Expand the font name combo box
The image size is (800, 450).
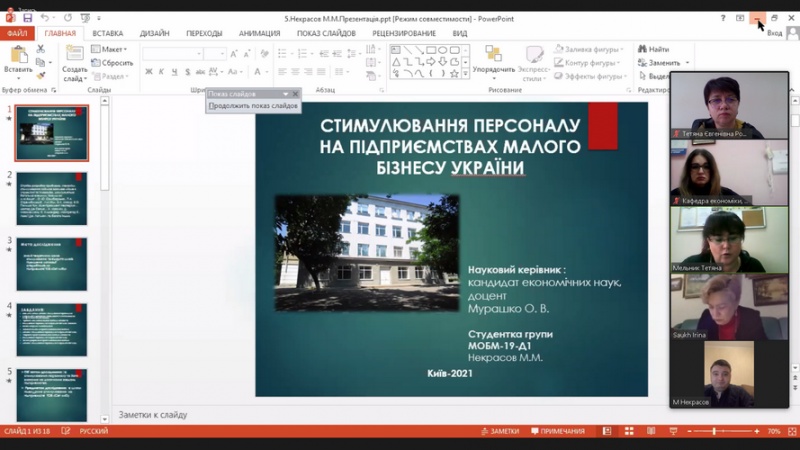point(201,53)
